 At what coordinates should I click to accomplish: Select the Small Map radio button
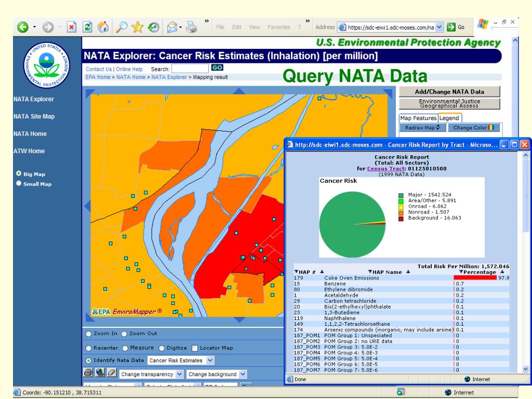coord(19,183)
